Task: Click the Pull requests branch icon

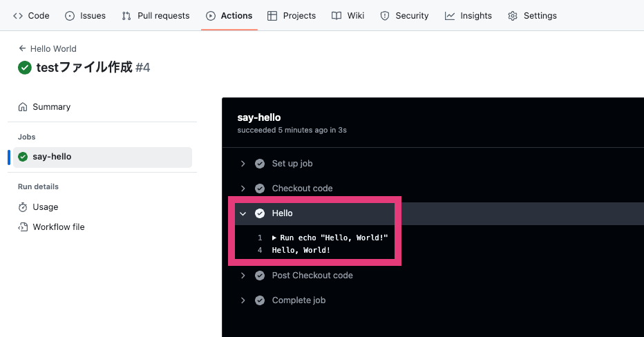Action: click(x=126, y=16)
